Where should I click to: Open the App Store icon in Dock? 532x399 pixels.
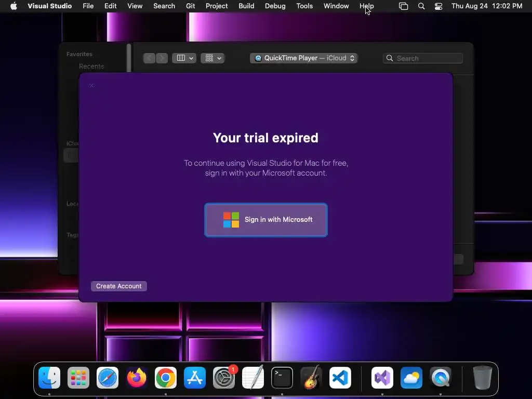(x=195, y=378)
